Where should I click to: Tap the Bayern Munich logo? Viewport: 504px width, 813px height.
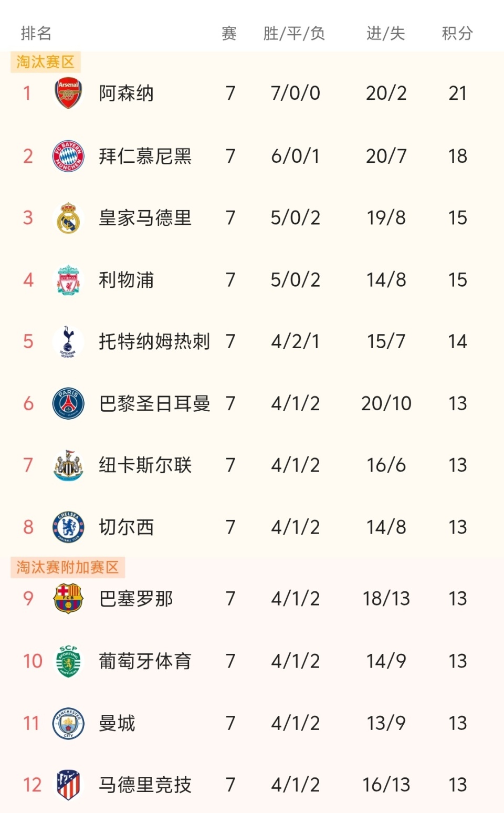(68, 156)
